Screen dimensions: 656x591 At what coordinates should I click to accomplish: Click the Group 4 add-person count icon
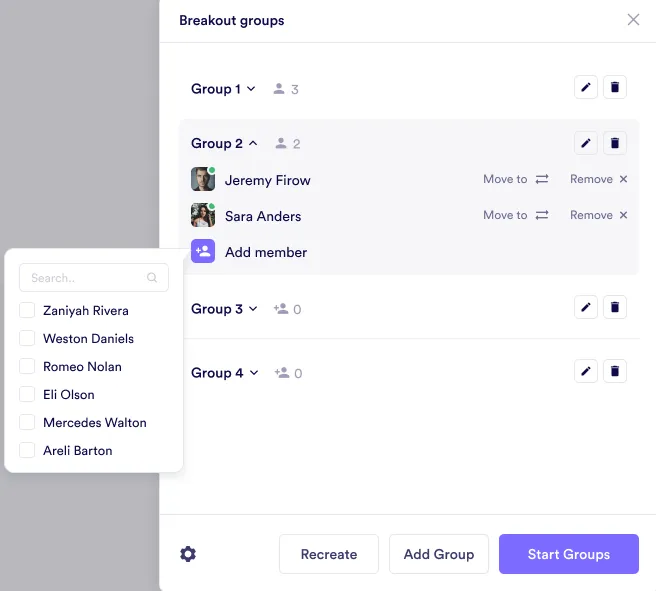point(282,373)
